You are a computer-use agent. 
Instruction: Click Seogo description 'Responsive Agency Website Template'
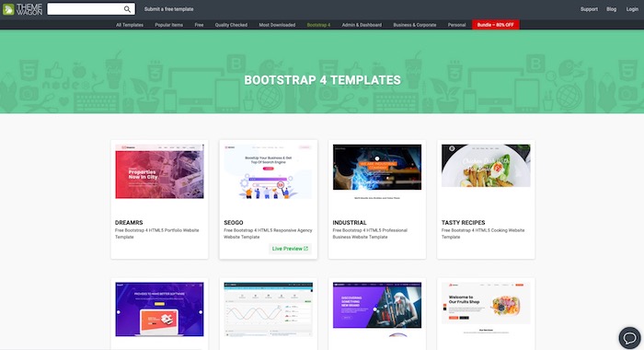pos(268,234)
